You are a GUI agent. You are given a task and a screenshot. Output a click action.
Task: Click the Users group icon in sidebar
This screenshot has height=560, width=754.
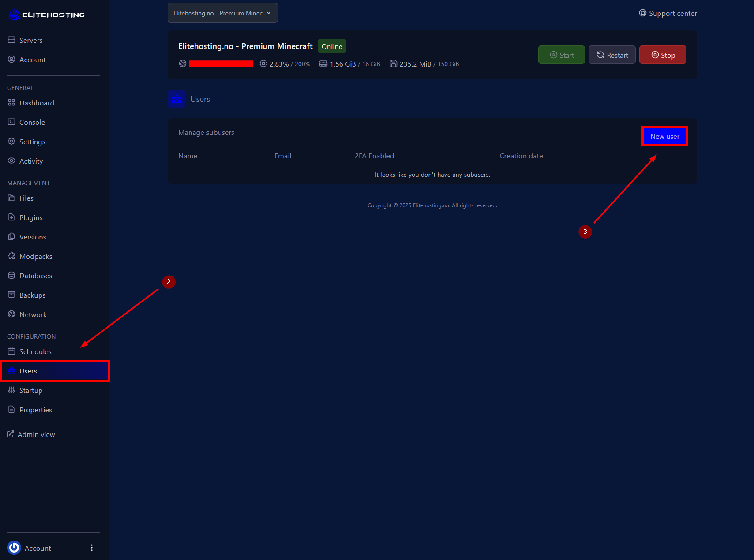[x=11, y=370]
